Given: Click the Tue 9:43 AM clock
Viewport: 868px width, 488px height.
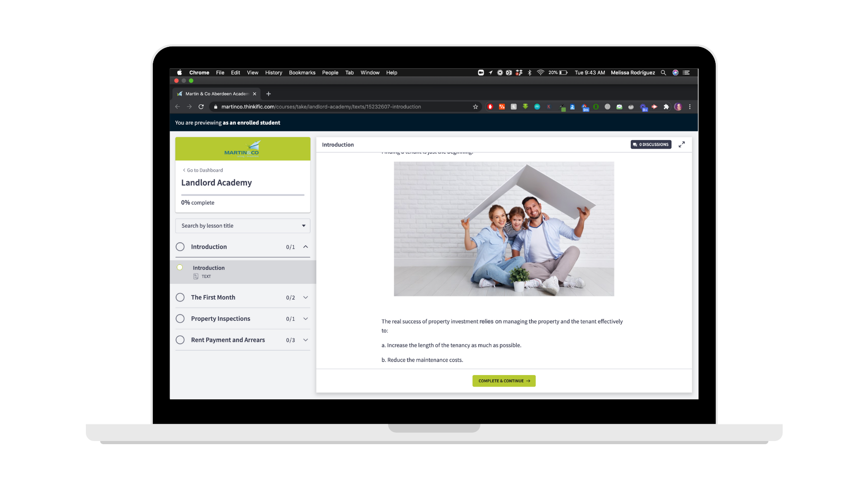Looking at the screenshot, I should tap(590, 73).
